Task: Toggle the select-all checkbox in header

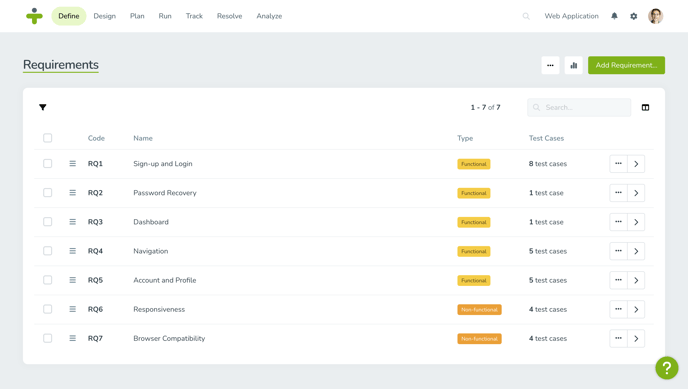Action: 47,138
